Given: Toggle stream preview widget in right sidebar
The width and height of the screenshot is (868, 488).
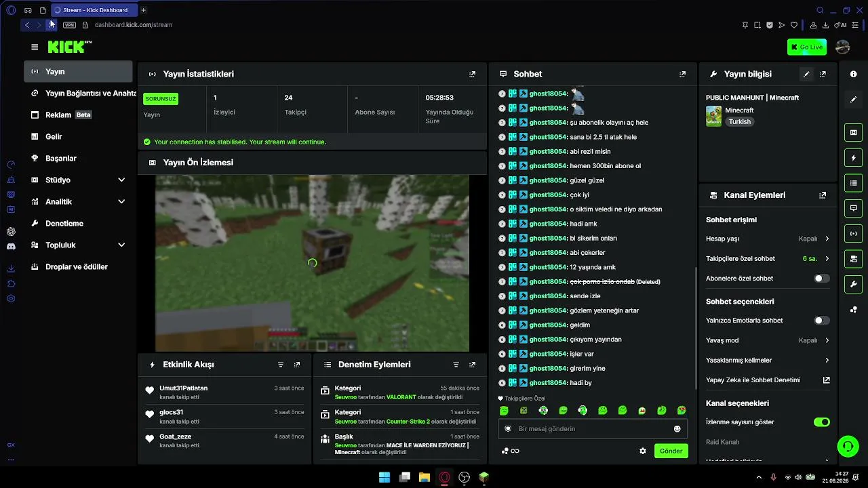Looking at the screenshot, I should coord(854,132).
